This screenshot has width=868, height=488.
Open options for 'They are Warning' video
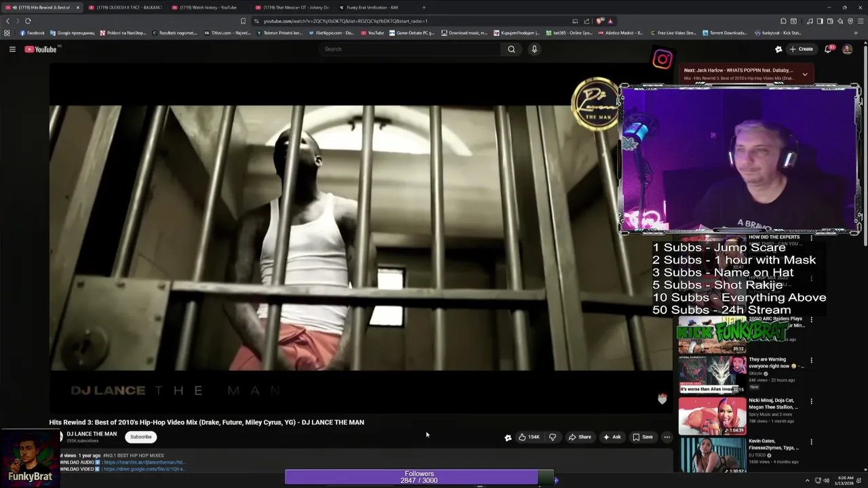click(811, 361)
